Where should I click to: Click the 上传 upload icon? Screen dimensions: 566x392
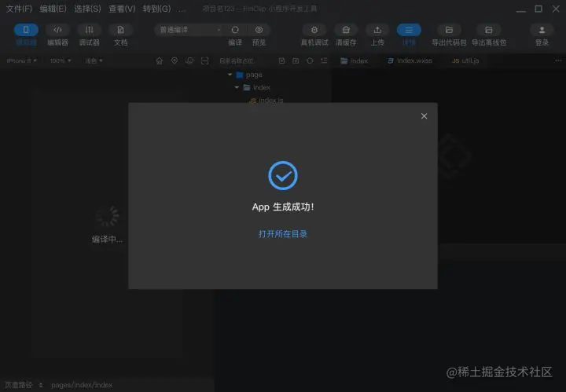click(377, 30)
